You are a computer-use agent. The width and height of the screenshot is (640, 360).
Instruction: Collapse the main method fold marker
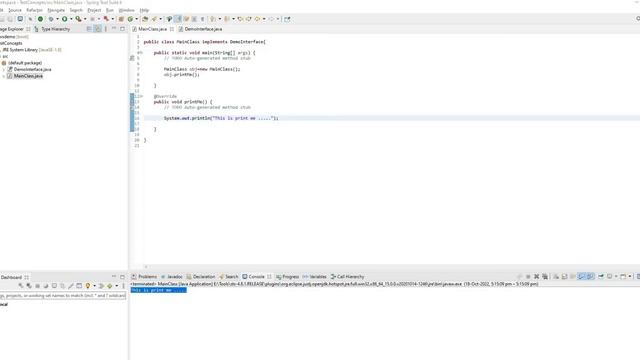(x=142, y=53)
